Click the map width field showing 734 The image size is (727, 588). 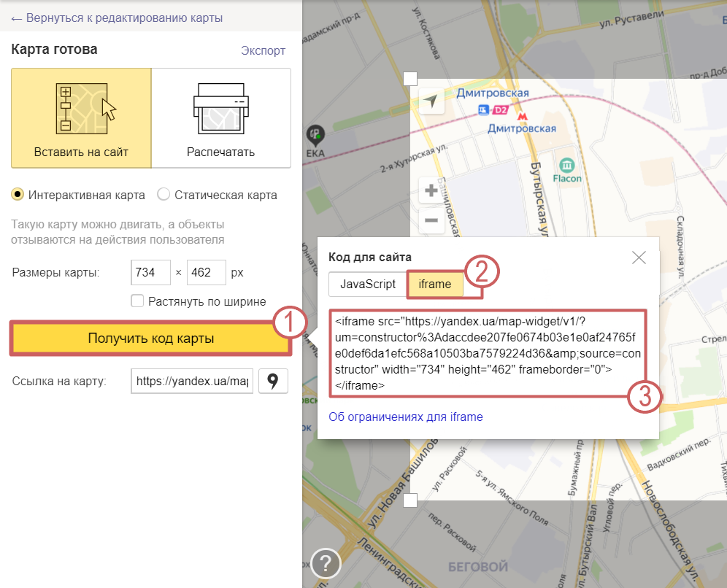[150, 272]
